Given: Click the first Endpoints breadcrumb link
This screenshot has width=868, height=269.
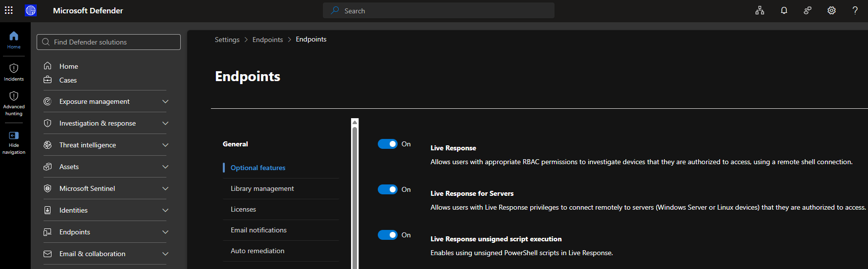Looking at the screenshot, I should [x=268, y=40].
